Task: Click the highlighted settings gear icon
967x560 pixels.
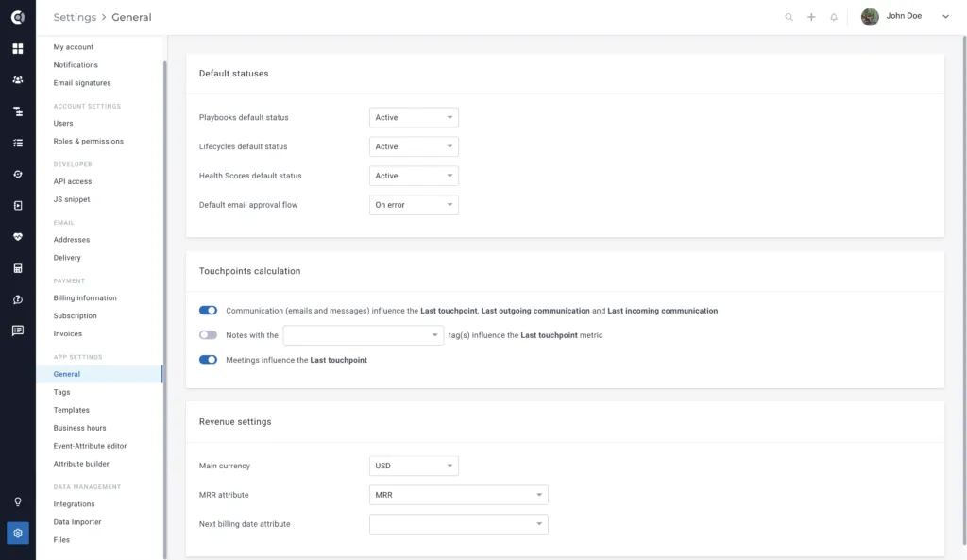Action: pos(18,534)
